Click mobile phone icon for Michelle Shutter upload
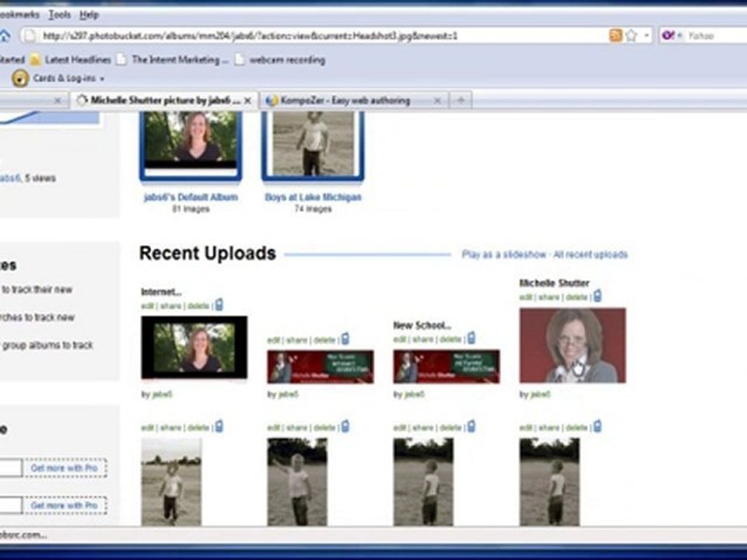This screenshot has height=560, width=747. tap(598, 296)
